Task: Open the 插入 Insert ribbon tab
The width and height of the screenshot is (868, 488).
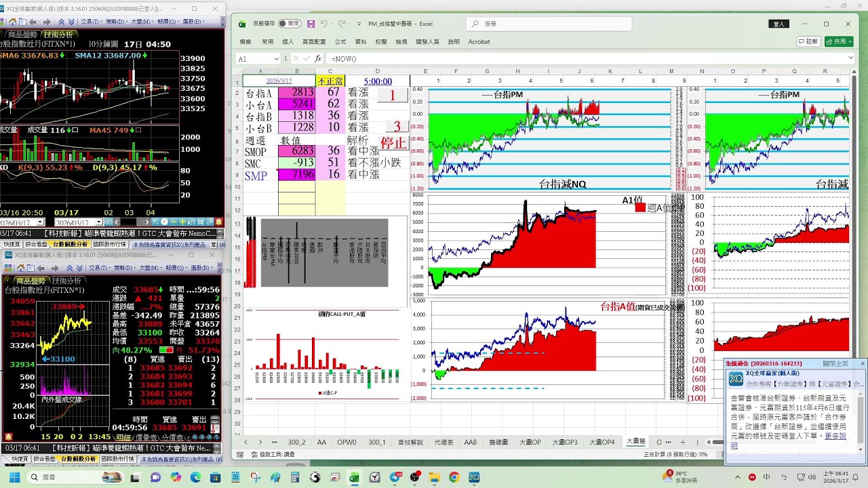Action: [x=288, y=41]
